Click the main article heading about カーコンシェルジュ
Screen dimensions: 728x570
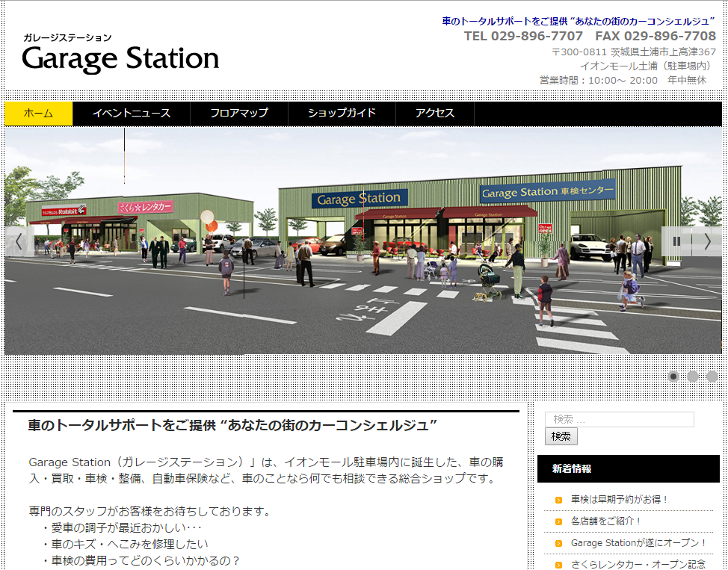click(232, 425)
